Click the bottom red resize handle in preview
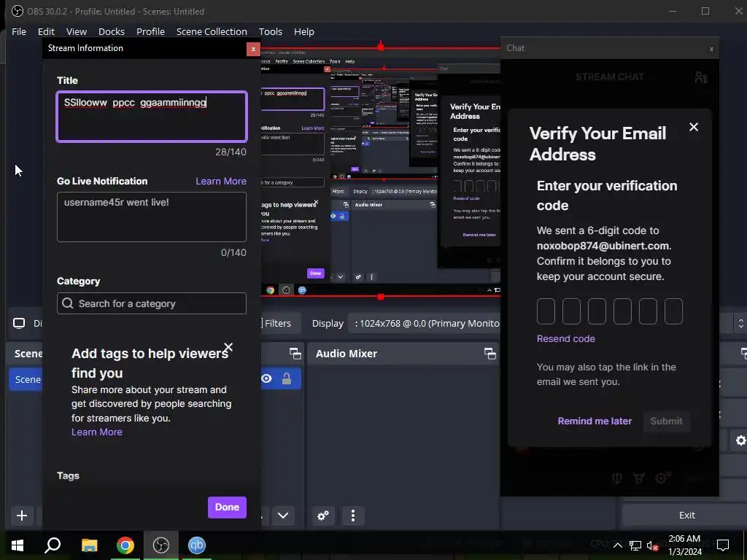 (381, 297)
